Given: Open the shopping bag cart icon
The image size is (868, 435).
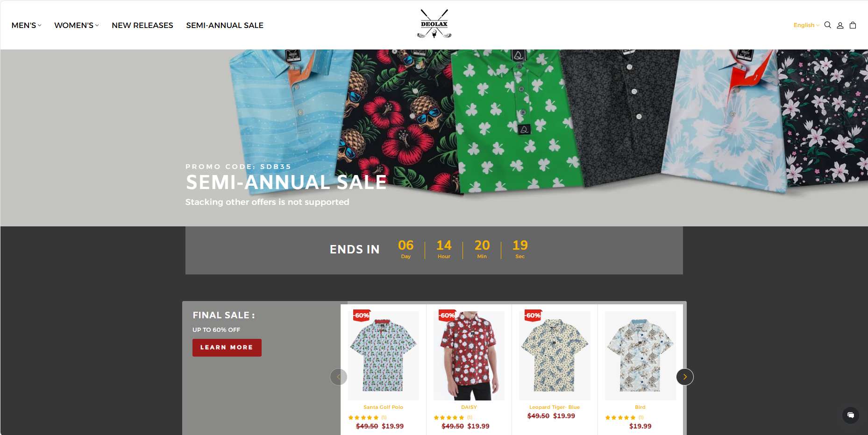Looking at the screenshot, I should [853, 25].
